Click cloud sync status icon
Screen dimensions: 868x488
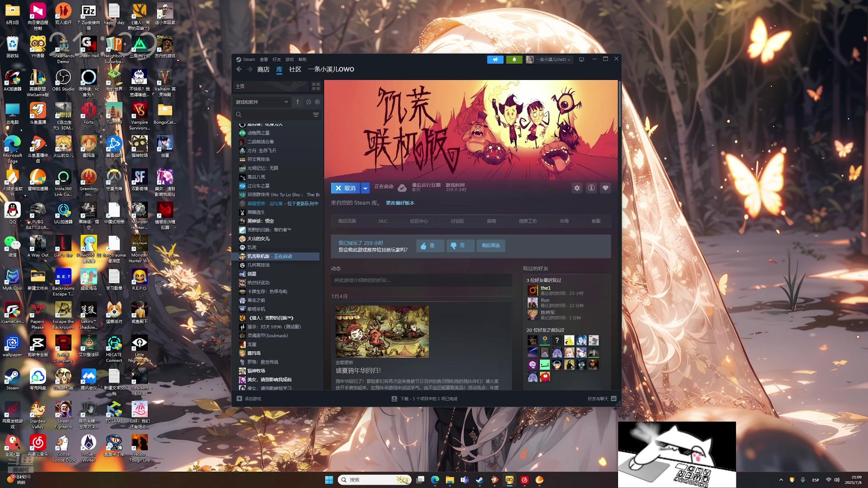tap(402, 188)
